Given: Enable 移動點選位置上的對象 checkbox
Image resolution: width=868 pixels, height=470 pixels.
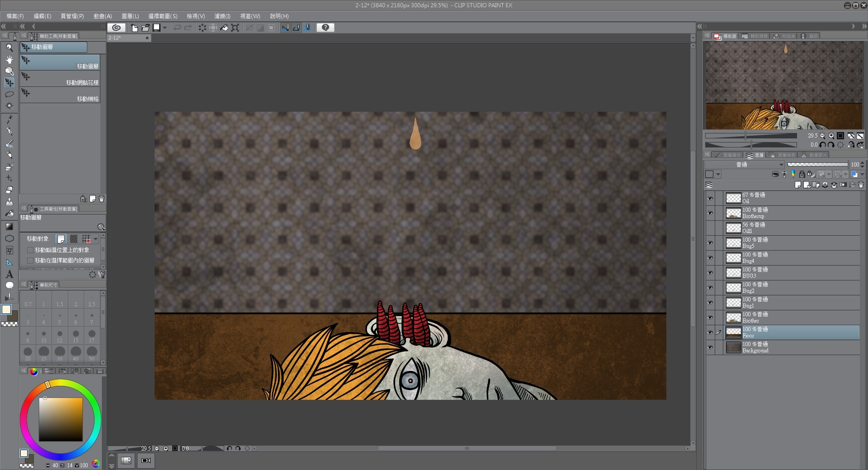Looking at the screenshot, I should point(30,250).
